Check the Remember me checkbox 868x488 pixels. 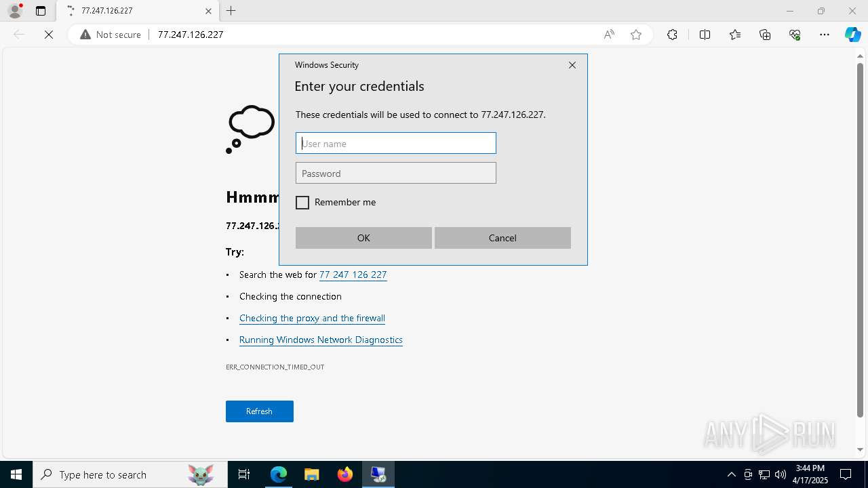302,203
